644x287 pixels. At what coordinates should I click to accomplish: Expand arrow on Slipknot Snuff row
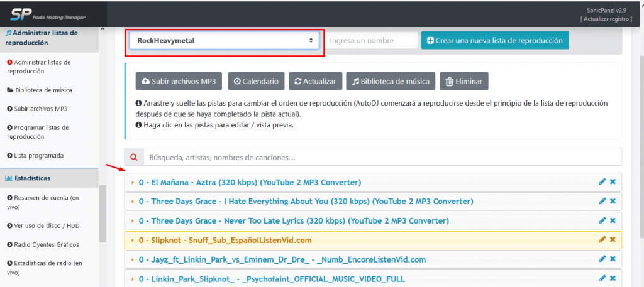pos(133,241)
